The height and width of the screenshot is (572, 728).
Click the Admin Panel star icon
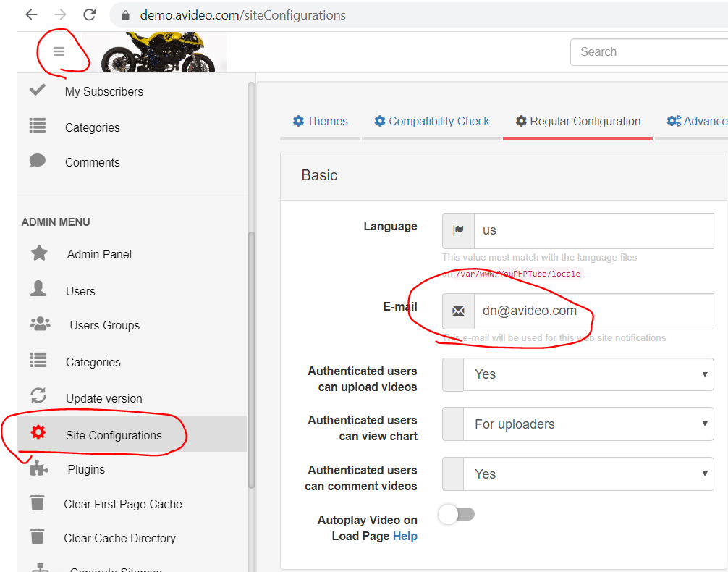(39, 253)
